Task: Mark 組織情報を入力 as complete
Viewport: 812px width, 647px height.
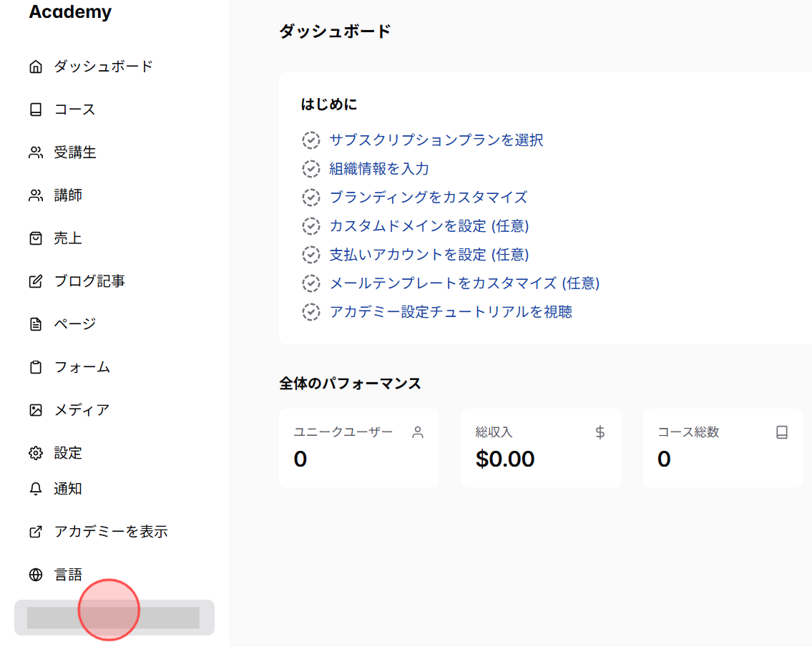Action: (x=310, y=169)
